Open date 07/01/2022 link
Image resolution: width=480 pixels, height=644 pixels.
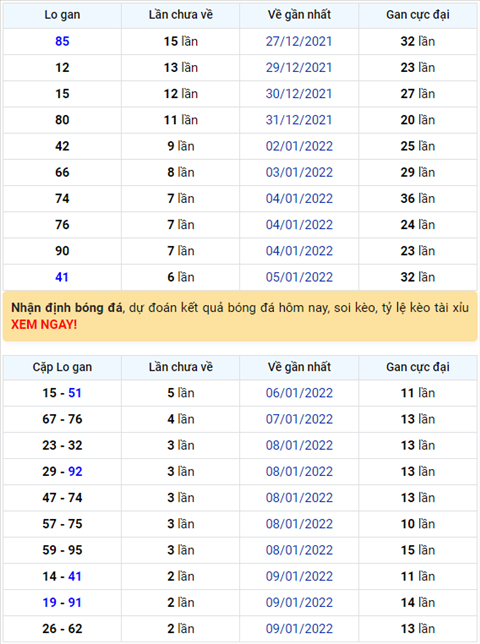299,419
